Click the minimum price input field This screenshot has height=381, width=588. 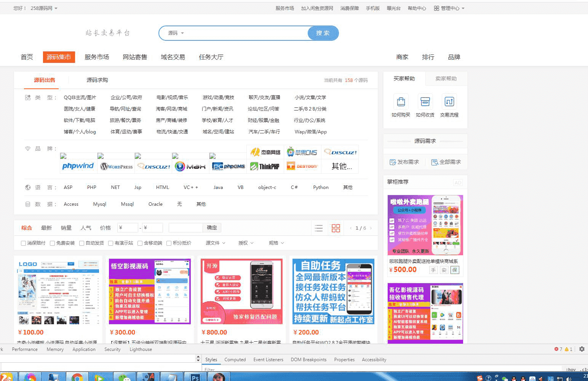(128, 228)
